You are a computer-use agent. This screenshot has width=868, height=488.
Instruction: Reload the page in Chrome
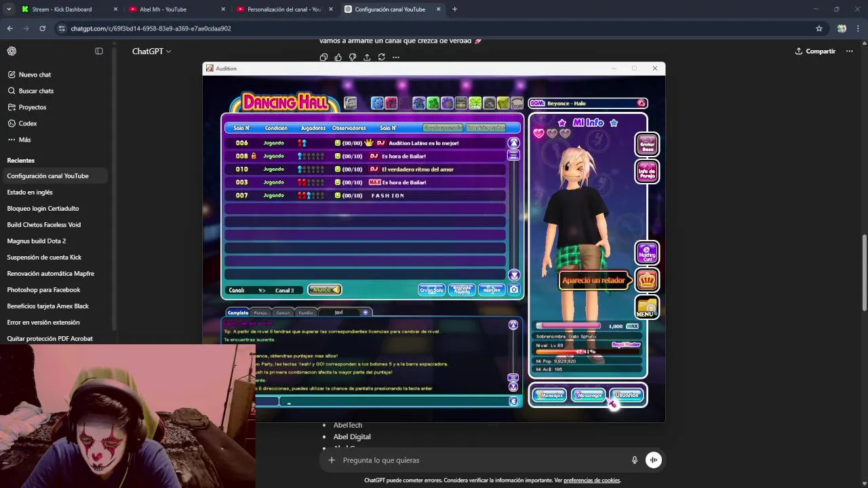[x=42, y=28]
